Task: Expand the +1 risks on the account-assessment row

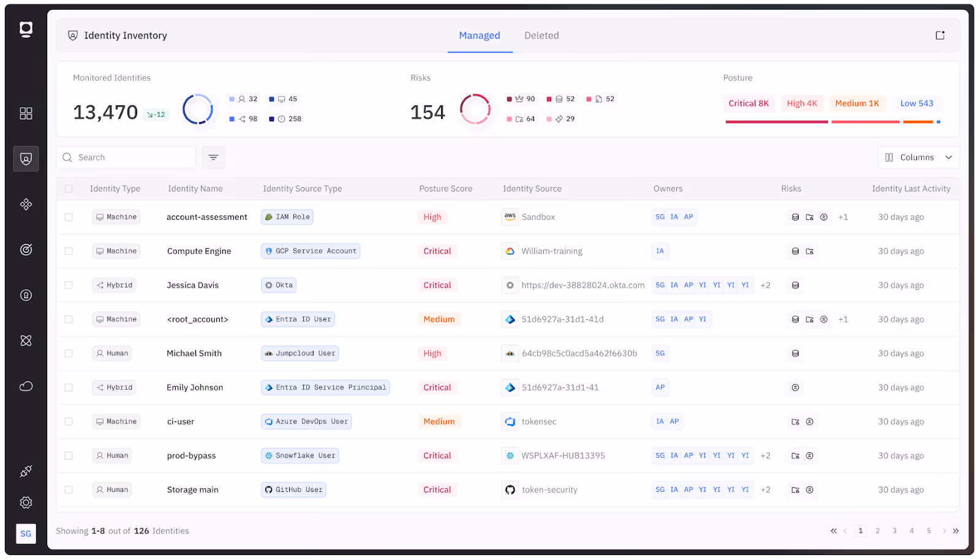Action: pyautogui.click(x=843, y=216)
